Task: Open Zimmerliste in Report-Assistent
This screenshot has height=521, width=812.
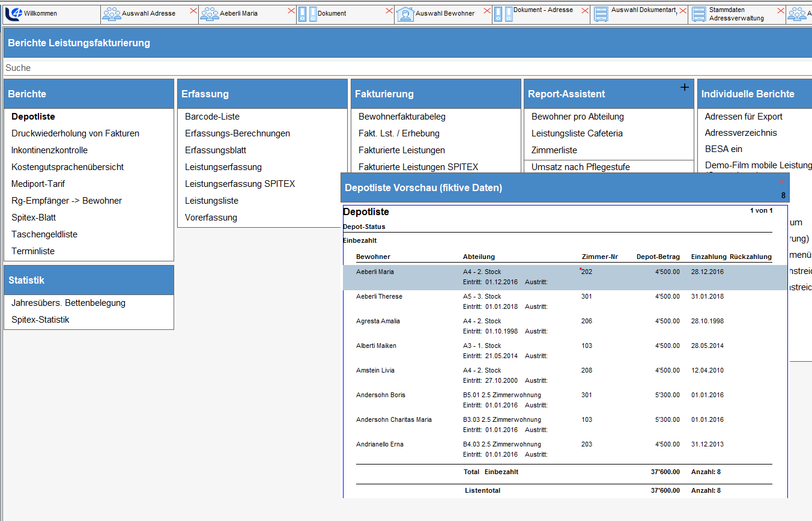Action: tap(554, 150)
